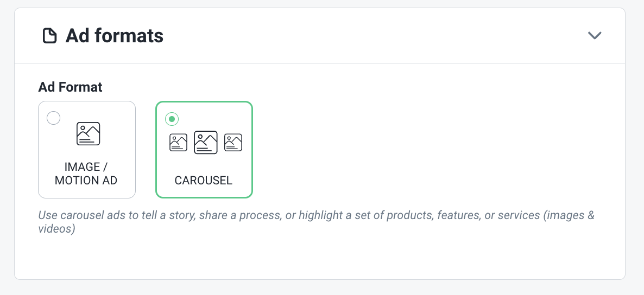The width and height of the screenshot is (644, 295).
Task: Click the empty circle in the Image / Motion card
Action: (53, 118)
